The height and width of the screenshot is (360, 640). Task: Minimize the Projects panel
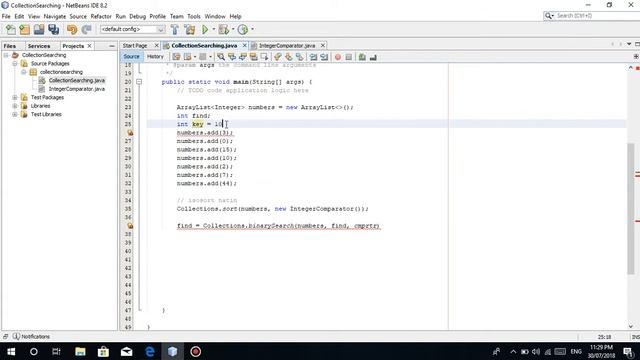tap(112, 46)
